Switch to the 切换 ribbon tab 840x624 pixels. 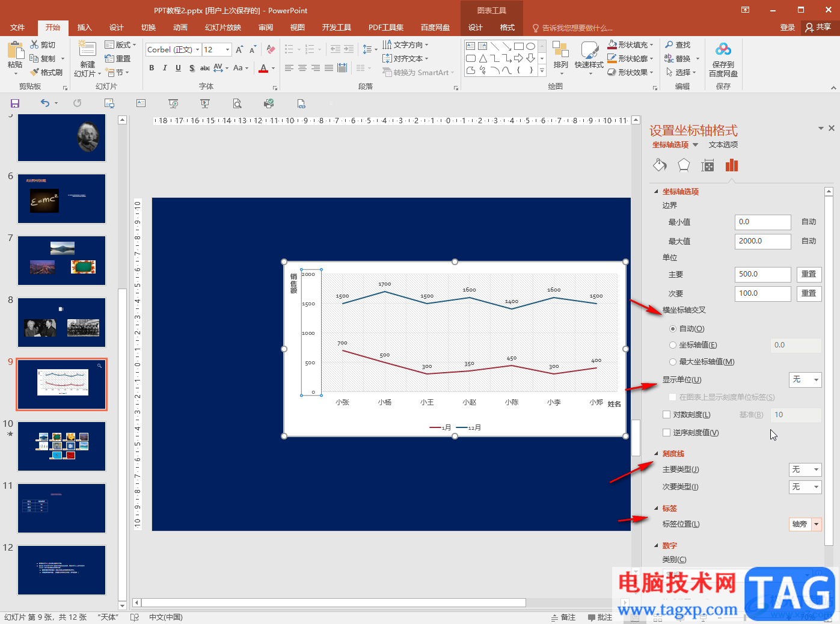click(149, 28)
